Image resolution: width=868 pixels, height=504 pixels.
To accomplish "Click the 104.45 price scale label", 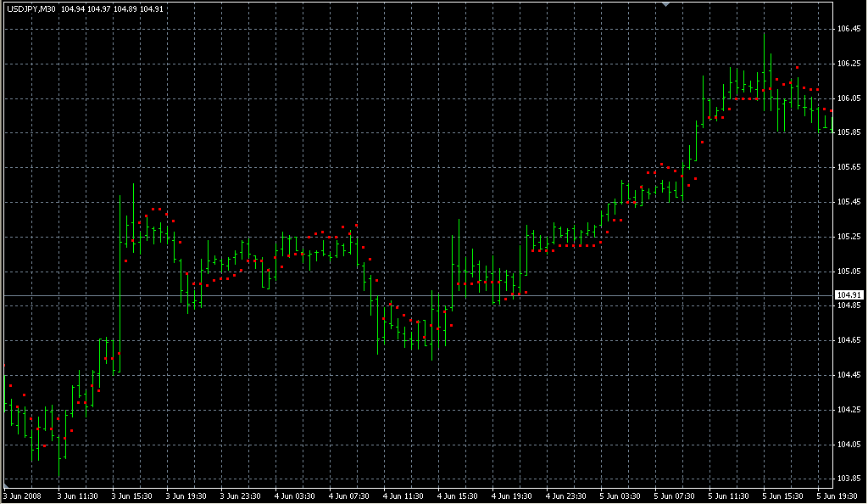I will click(x=848, y=375).
